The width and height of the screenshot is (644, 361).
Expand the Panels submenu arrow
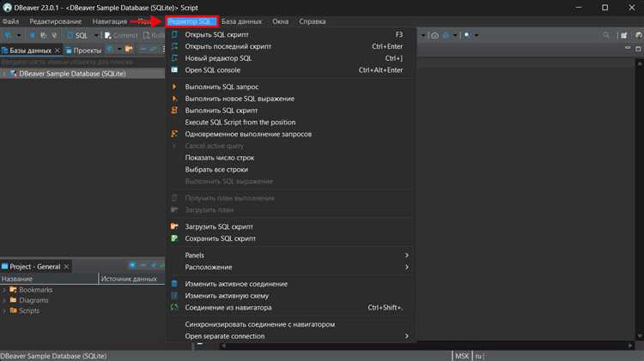pos(407,256)
